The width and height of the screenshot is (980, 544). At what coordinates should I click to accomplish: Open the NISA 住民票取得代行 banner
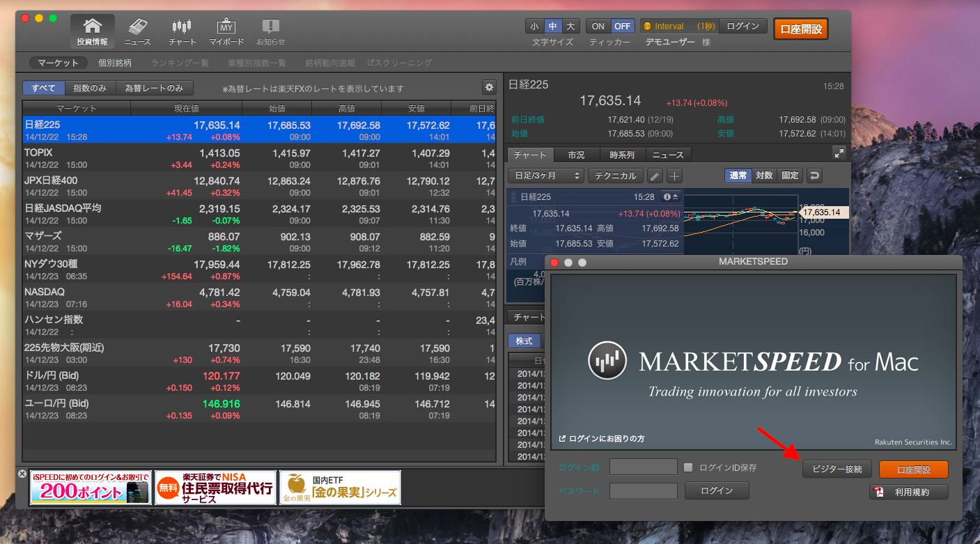[215, 488]
